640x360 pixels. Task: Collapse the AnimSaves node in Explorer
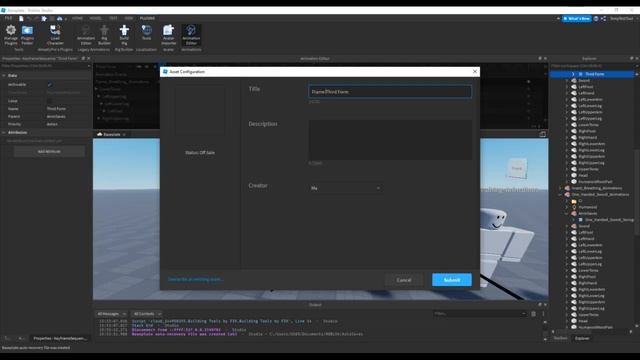pos(567,213)
